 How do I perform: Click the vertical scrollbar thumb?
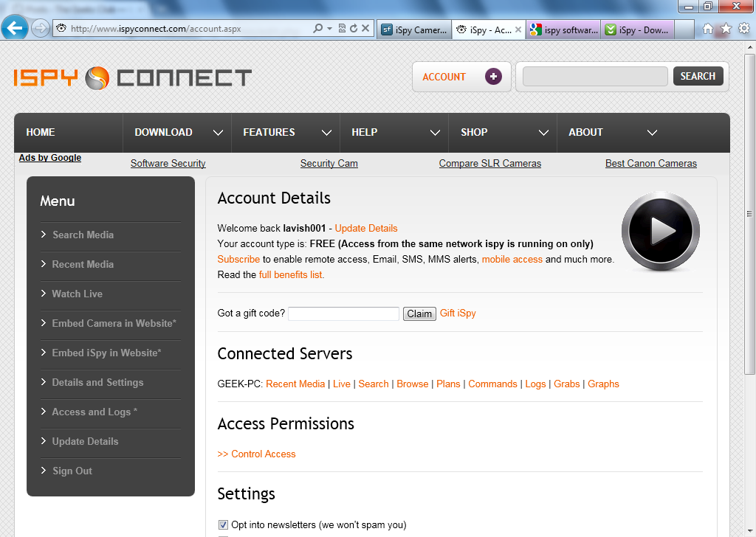(x=749, y=214)
